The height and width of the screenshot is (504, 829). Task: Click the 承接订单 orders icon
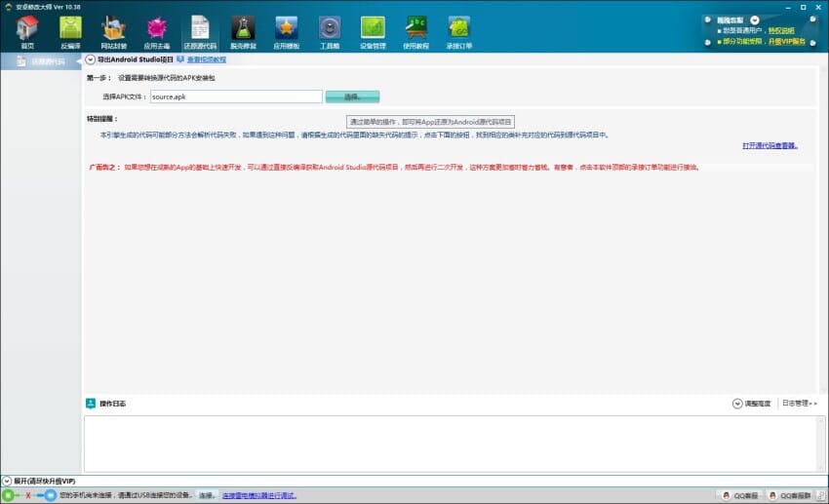[458, 30]
